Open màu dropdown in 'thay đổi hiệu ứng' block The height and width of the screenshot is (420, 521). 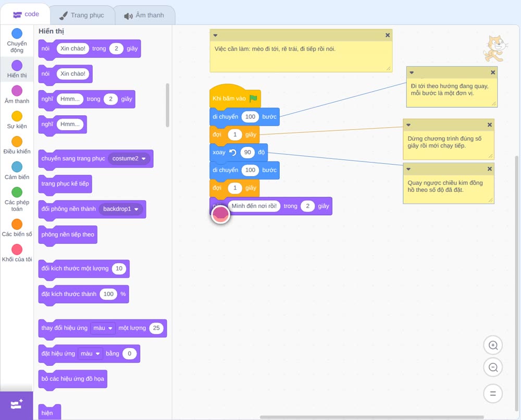[103, 328]
